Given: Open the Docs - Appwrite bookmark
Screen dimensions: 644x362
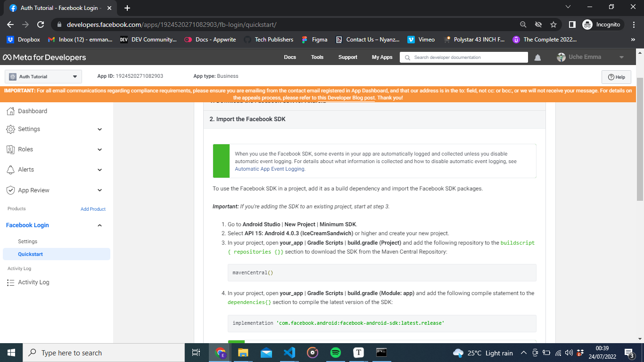Looking at the screenshot, I should click(x=210, y=40).
